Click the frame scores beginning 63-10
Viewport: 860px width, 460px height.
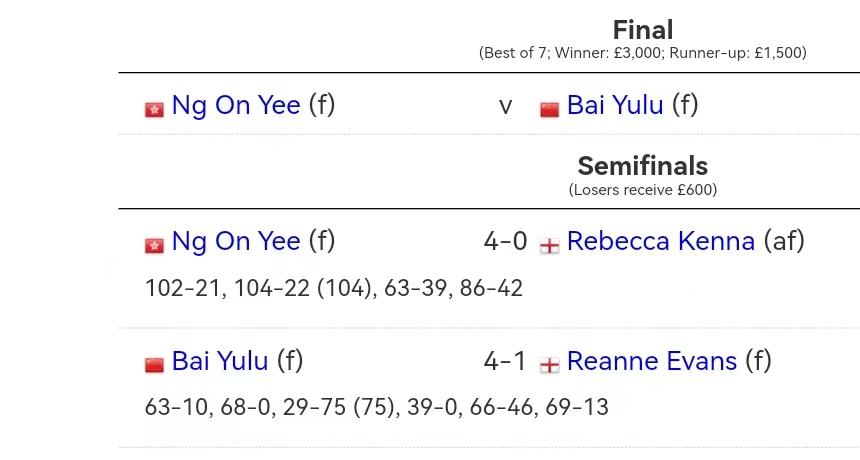pyautogui.click(x=377, y=407)
